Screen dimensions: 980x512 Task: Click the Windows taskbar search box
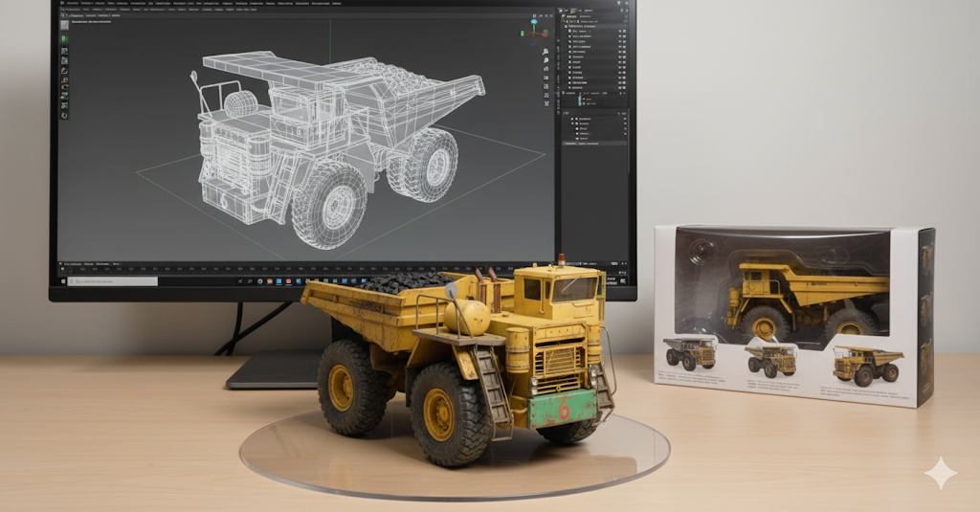[x=113, y=282]
